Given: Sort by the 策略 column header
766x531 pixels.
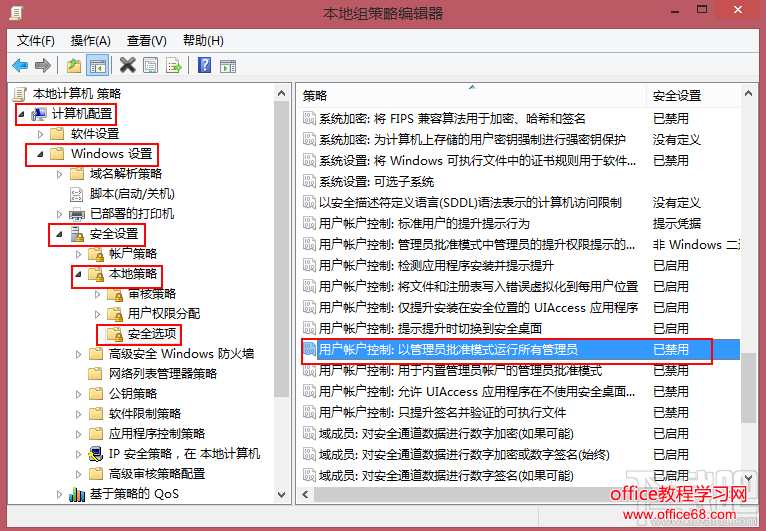Looking at the screenshot, I should click(x=472, y=96).
